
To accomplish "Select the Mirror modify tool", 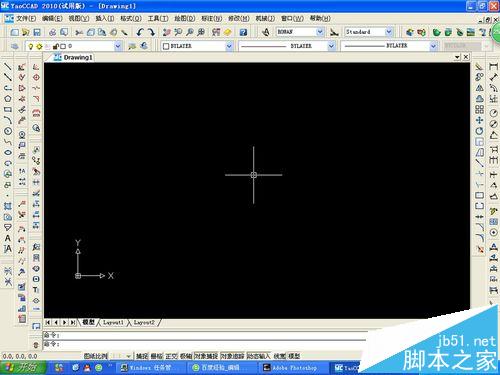I will [479, 88].
